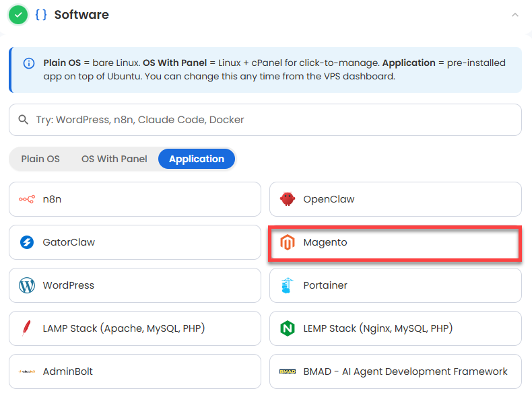Viewport: 532px width, 395px height.
Task: Select LAMP Stack (Apache, MySQL, PHP) card
Action: (135, 328)
